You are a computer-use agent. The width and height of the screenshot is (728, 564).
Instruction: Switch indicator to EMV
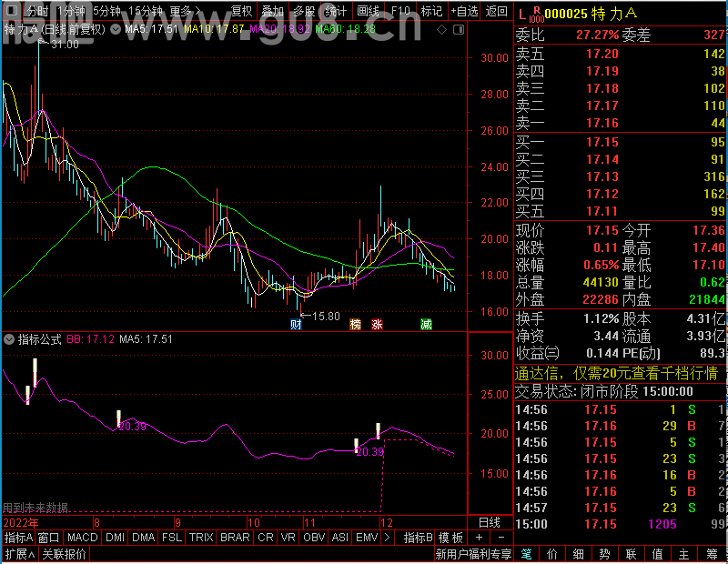coord(367,538)
